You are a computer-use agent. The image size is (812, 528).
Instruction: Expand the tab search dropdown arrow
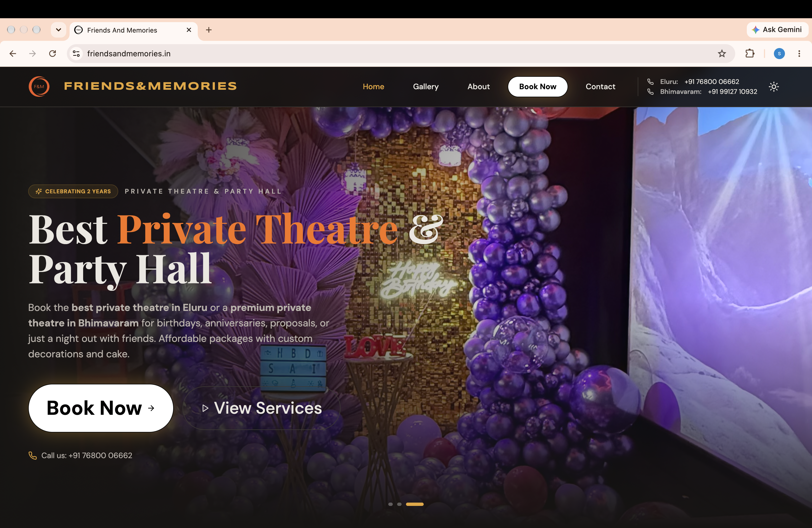(x=59, y=30)
